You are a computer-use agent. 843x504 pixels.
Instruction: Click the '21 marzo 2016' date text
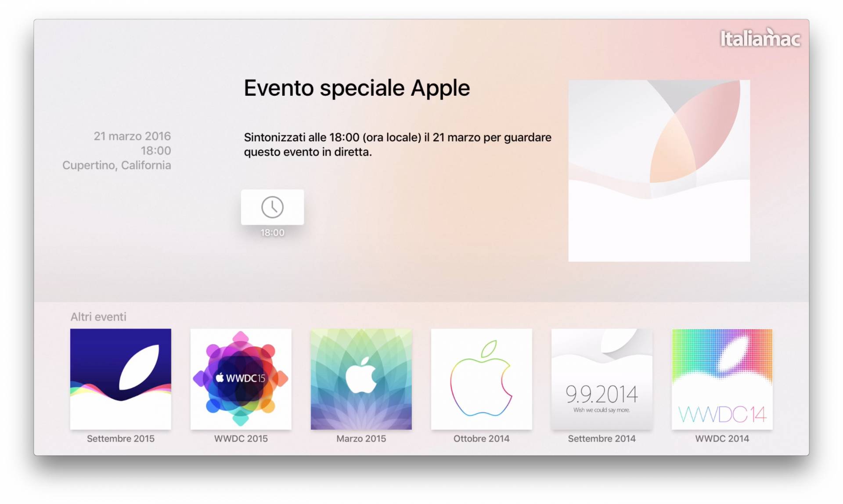(x=132, y=136)
